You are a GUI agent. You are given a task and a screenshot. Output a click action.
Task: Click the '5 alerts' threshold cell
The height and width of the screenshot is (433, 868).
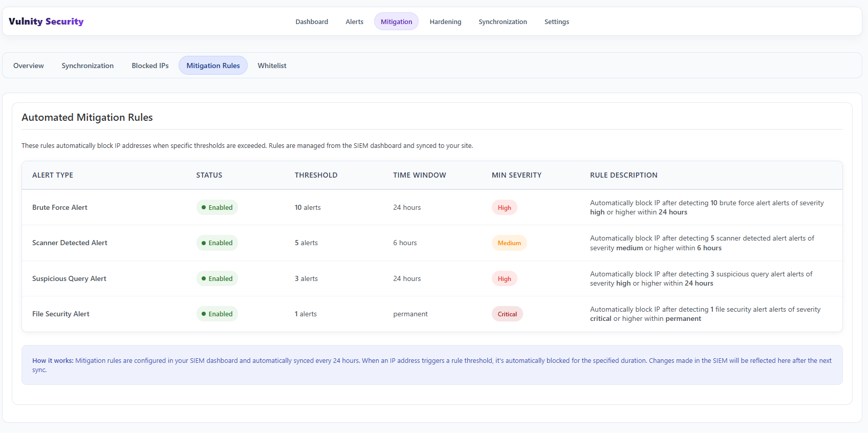click(306, 243)
